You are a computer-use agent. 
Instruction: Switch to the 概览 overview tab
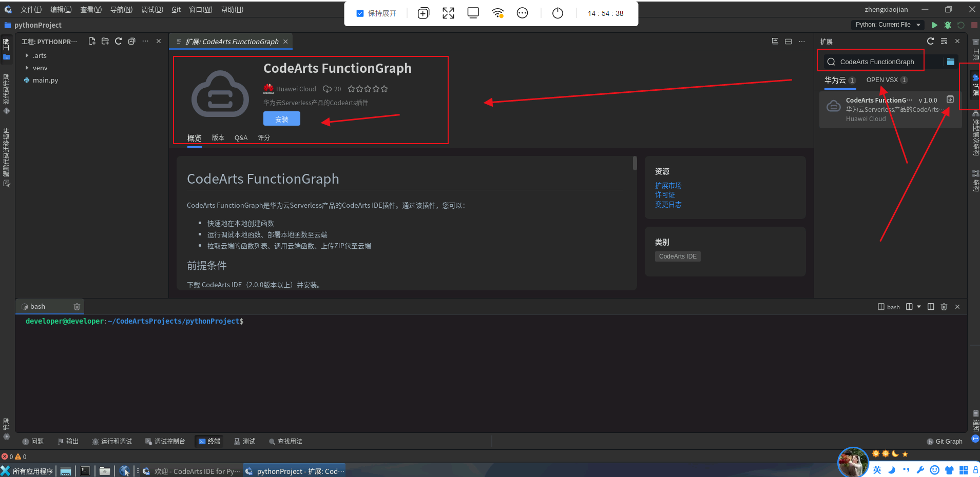(x=195, y=138)
